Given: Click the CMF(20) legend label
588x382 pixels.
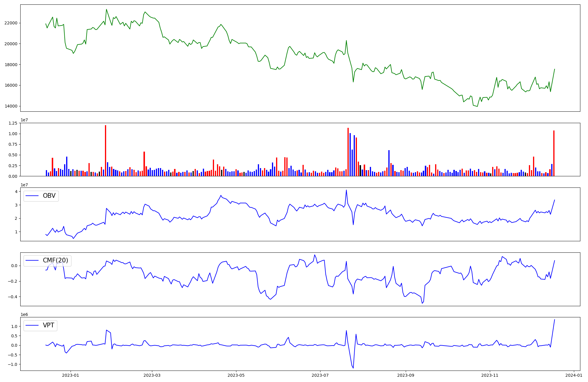Looking at the screenshot, I should point(55,260).
